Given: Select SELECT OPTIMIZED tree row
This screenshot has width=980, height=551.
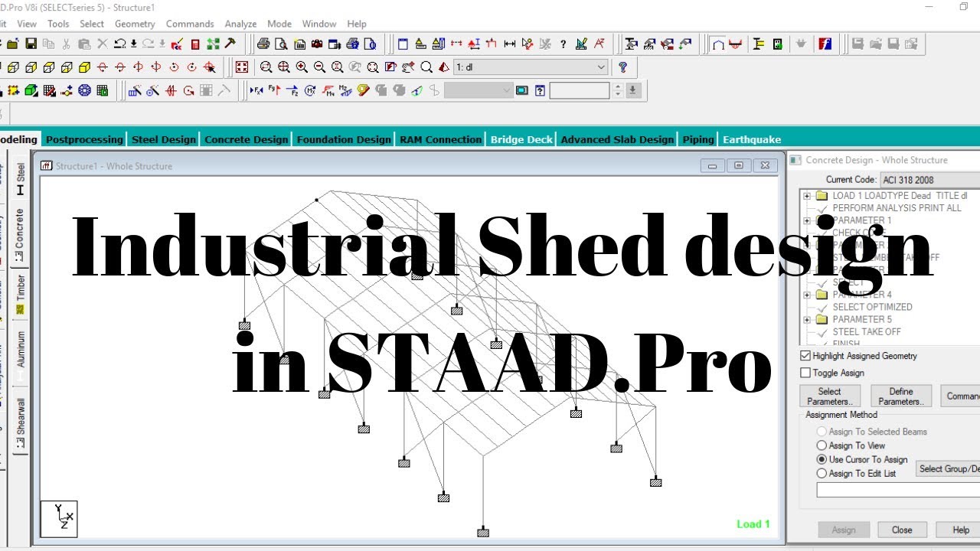Looking at the screenshot, I should point(872,307).
